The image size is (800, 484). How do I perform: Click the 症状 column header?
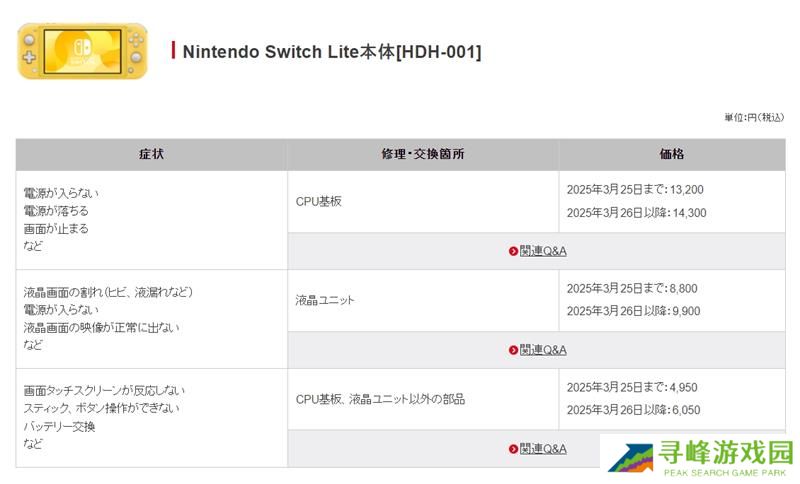151,155
